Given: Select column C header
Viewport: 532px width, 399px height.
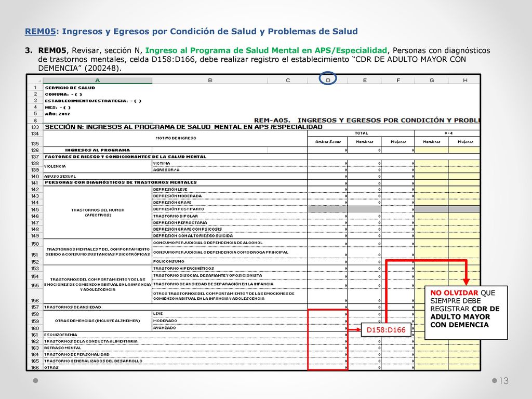Looking at the screenshot, I should pos(288,81).
